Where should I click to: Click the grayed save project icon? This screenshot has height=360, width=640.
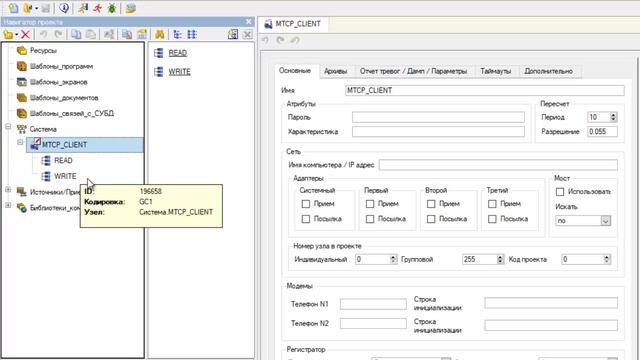[x=46, y=8]
